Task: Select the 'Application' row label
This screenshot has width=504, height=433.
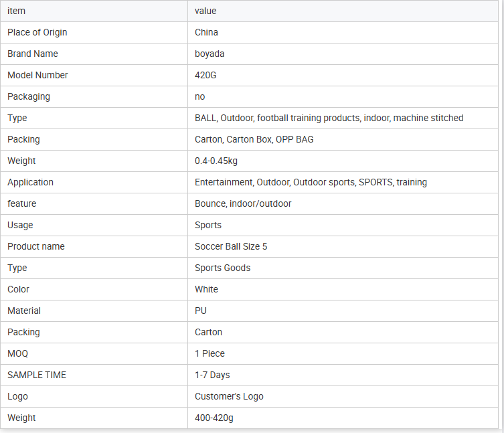Action: point(30,182)
